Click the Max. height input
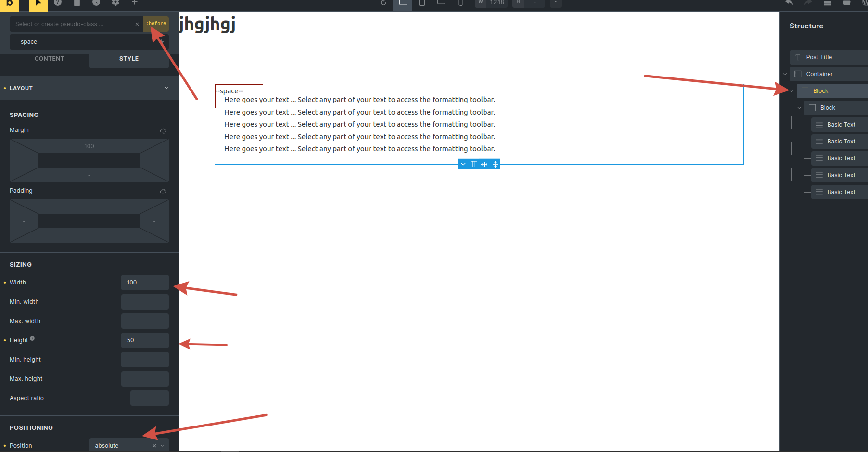Image resolution: width=868 pixels, height=452 pixels. [x=145, y=379]
